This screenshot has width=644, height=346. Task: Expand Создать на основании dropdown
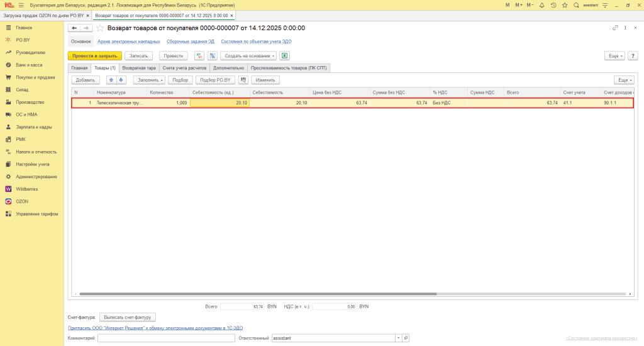[x=248, y=56]
